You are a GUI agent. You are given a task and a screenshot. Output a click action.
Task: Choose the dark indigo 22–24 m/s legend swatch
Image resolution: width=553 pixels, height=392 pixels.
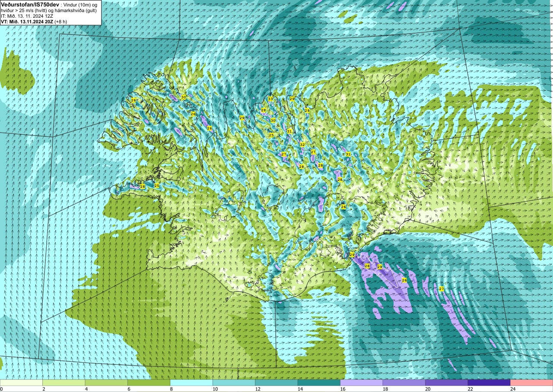click(x=489, y=383)
